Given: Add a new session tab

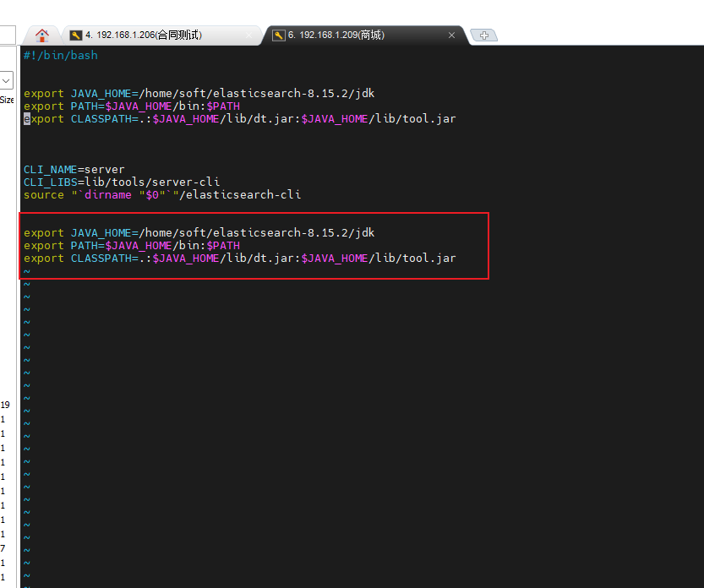Looking at the screenshot, I should pyautogui.click(x=484, y=35).
